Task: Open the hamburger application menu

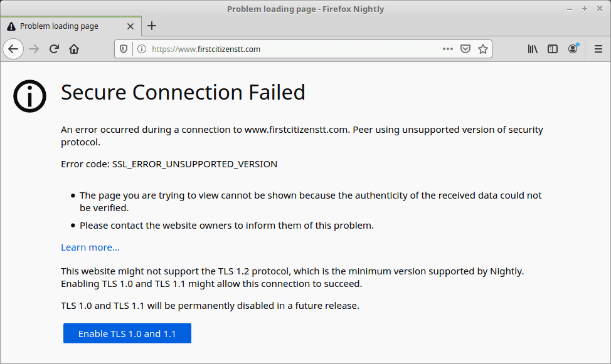Action: pos(598,49)
